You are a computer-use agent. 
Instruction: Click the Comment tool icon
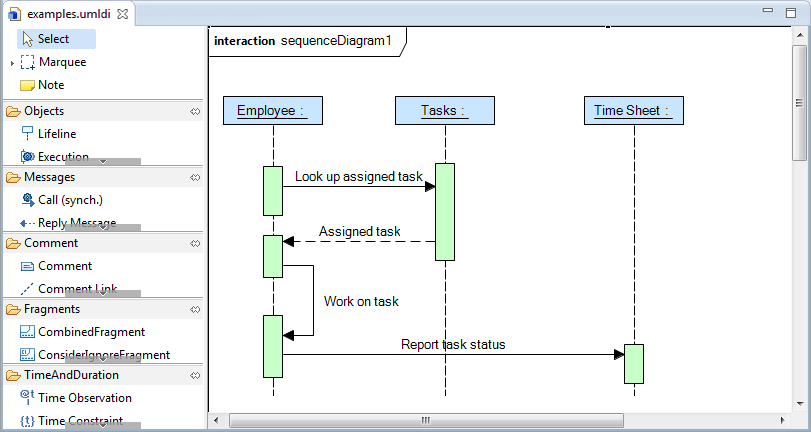click(x=27, y=266)
